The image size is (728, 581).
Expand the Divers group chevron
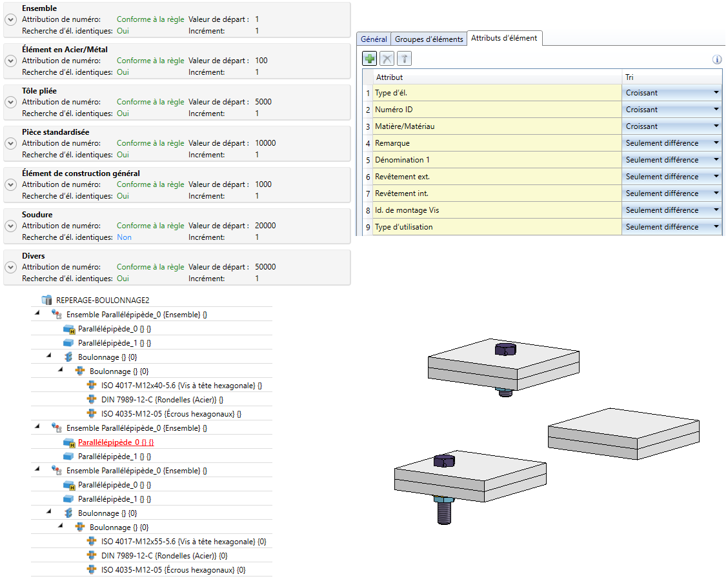[11, 268]
